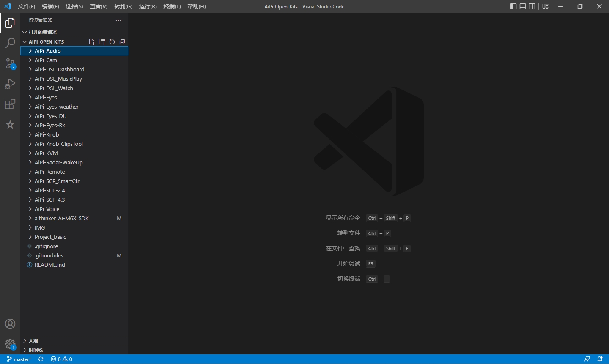Click the feedback icon in status bar
The height and width of the screenshot is (364, 609).
click(587, 359)
